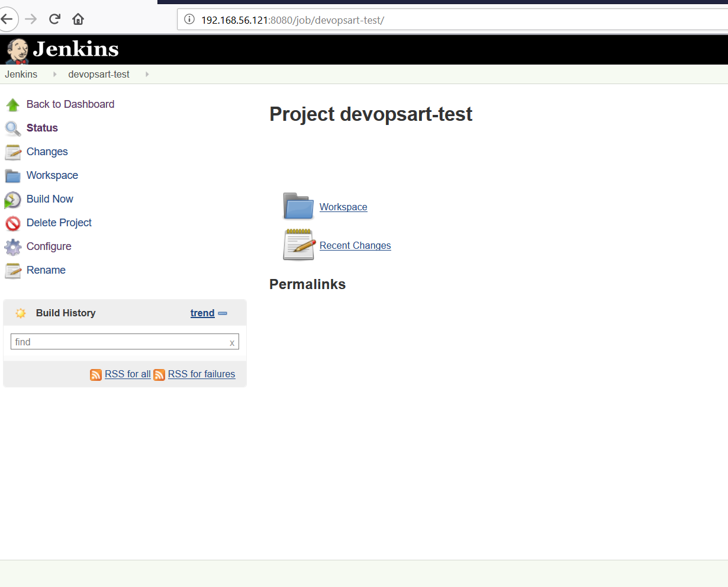Click the Jenkins logo icon
728x587 pixels.
click(17, 49)
